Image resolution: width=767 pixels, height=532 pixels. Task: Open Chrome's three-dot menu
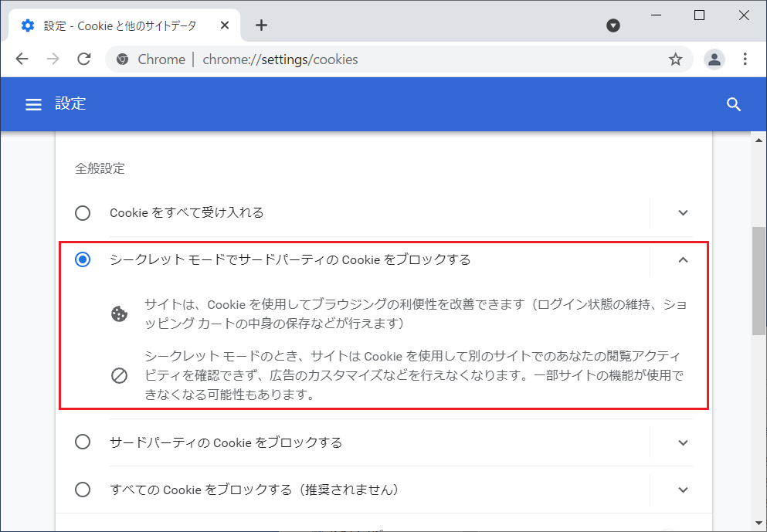point(745,59)
